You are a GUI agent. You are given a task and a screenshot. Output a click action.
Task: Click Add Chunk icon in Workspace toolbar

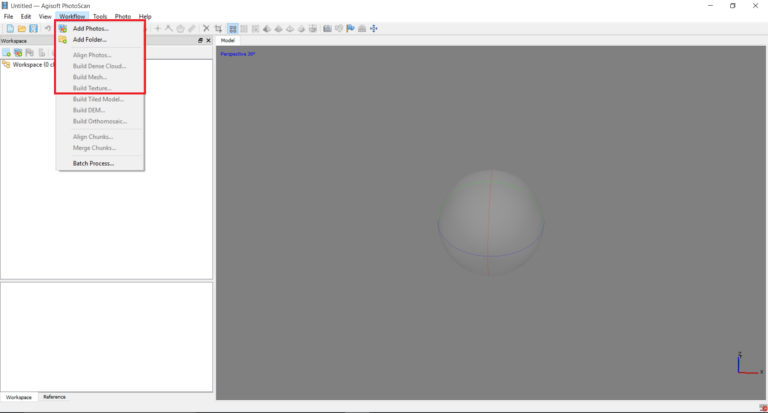click(x=6, y=52)
